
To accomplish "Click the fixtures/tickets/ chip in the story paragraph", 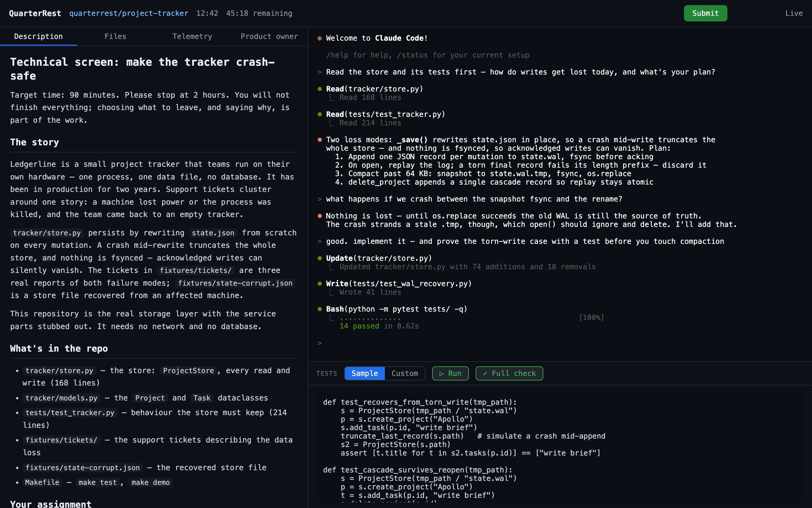I will [196, 270].
